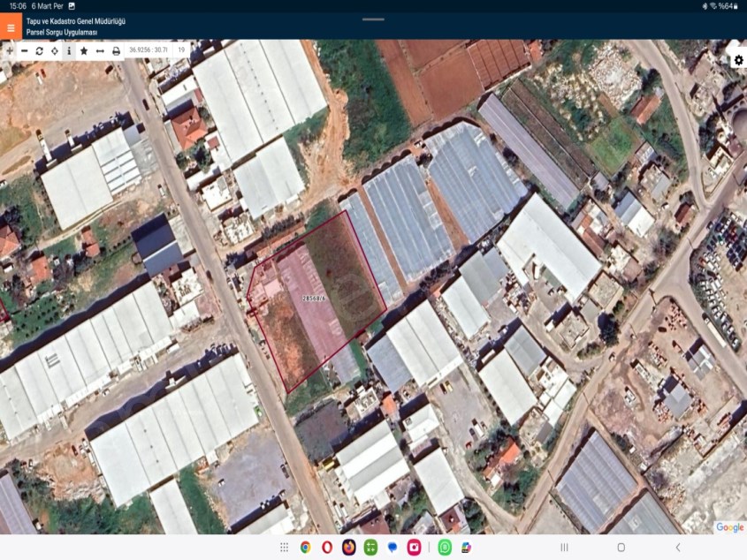Open map settings gear icon

[x=738, y=60]
